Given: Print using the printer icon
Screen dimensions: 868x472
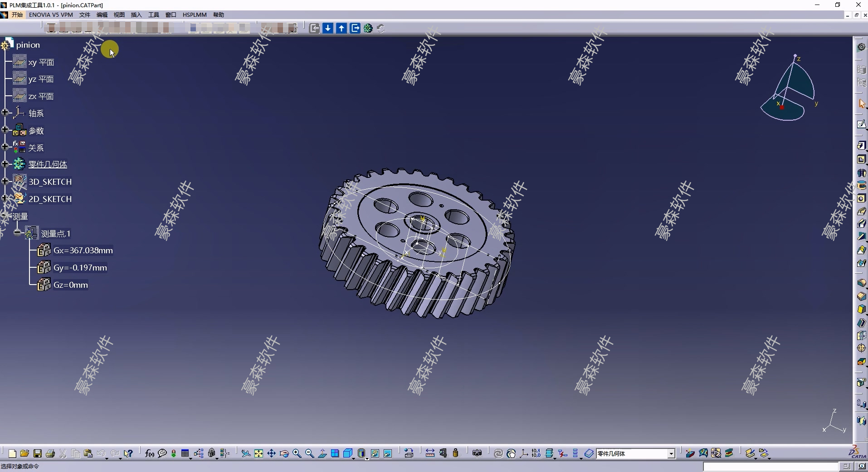Looking at the screenshot, I should 50,453.
